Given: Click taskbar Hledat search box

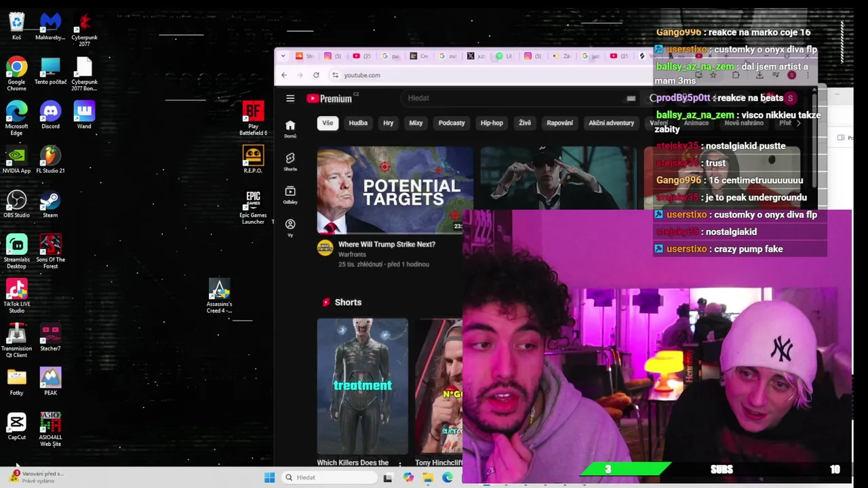Looking at the screenshot, I should [x=329, y=477].
